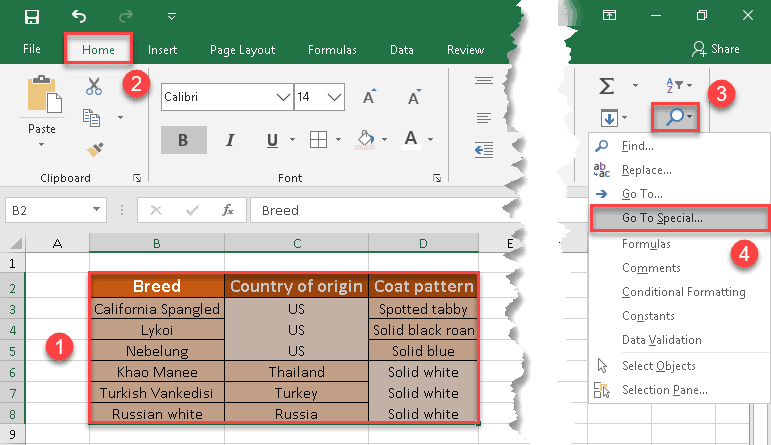Click the Insert Function fx icon
Viewport: 771px width, 445px height.
point(228,210)
